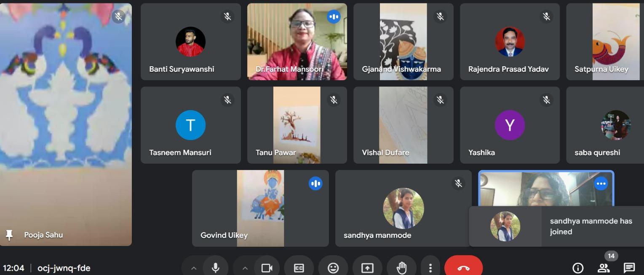The height and width of the screenshot is (275, 644).
Task: Click Gjanand Vishwakarma's video with Krishna painting
Action: click(x=403, y=42)
